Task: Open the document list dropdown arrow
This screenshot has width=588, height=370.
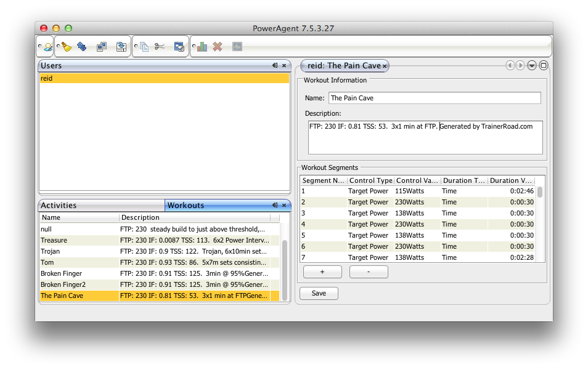Action: (x=532, y=65)
